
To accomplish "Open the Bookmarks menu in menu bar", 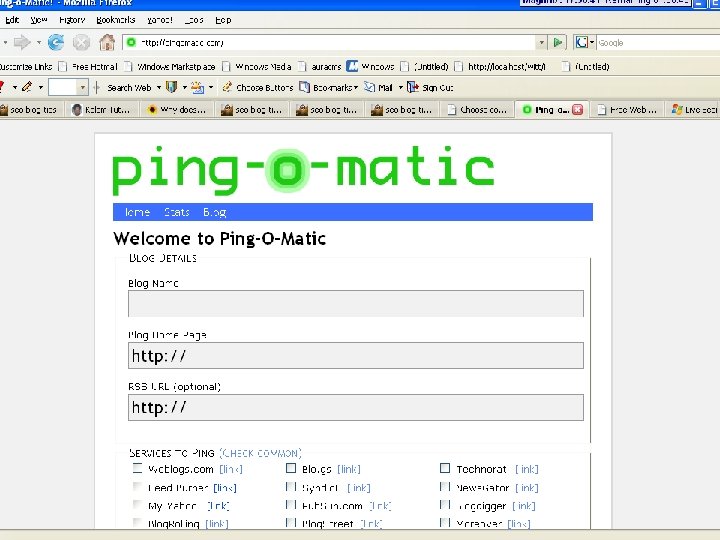I will click(x=116, y=20).
